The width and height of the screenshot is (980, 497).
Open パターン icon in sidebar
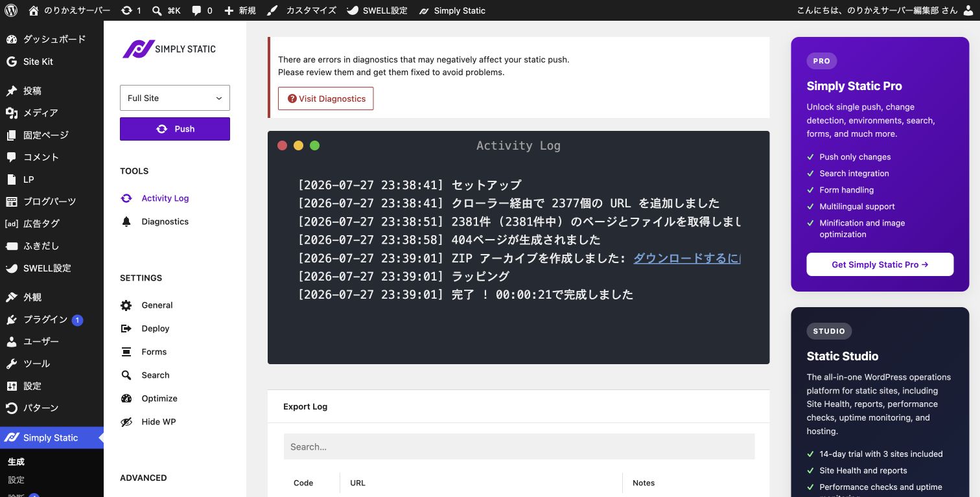[12, 408]
